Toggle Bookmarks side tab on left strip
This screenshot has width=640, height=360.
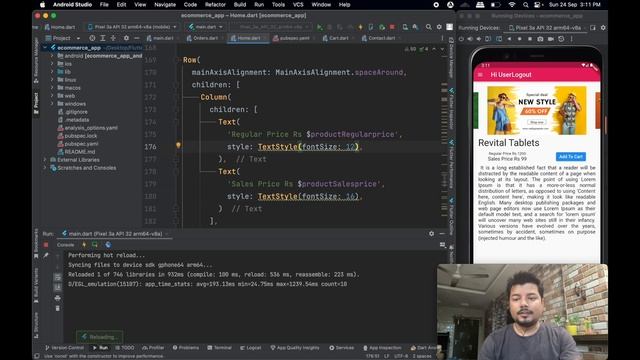point(36,244)
